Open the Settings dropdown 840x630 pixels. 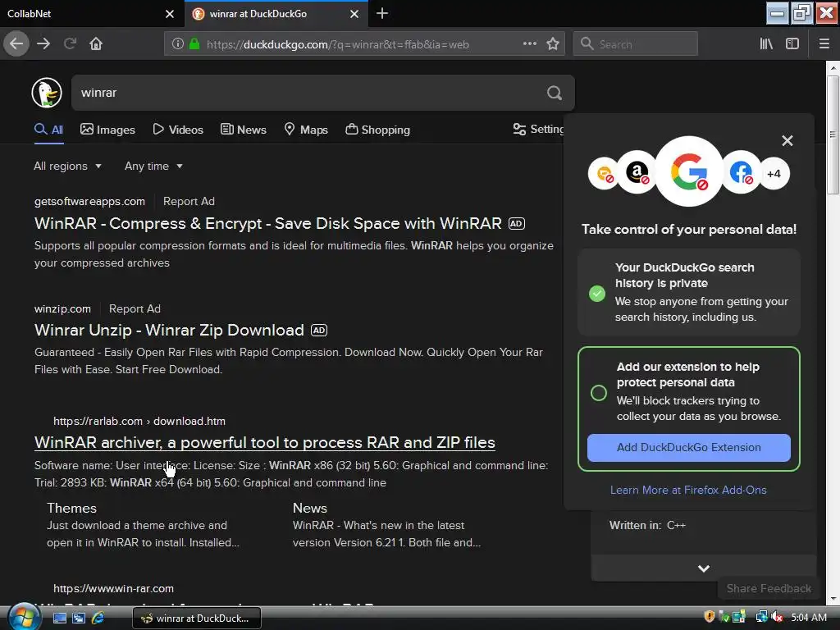pyautogui.click(x=538, y=129)
